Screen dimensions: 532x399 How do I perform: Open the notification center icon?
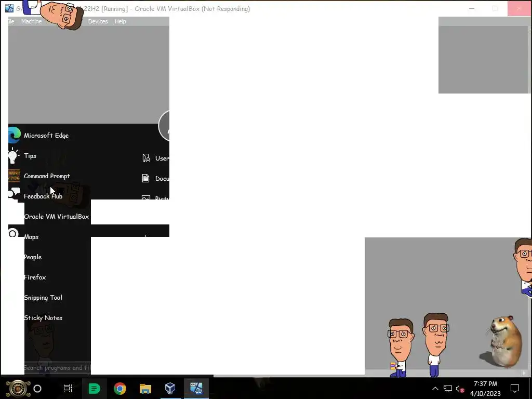(515, 389)
